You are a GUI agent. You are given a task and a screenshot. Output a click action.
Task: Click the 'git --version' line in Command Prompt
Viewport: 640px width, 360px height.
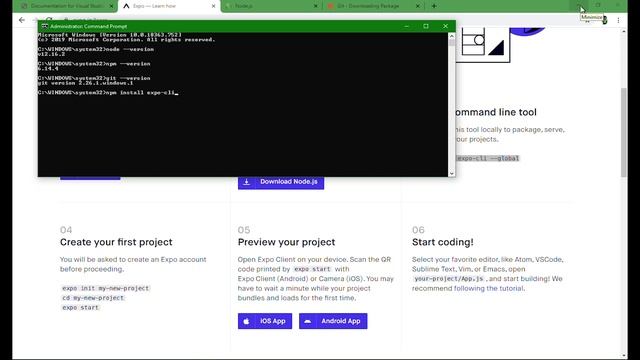[x=94, y=78]
